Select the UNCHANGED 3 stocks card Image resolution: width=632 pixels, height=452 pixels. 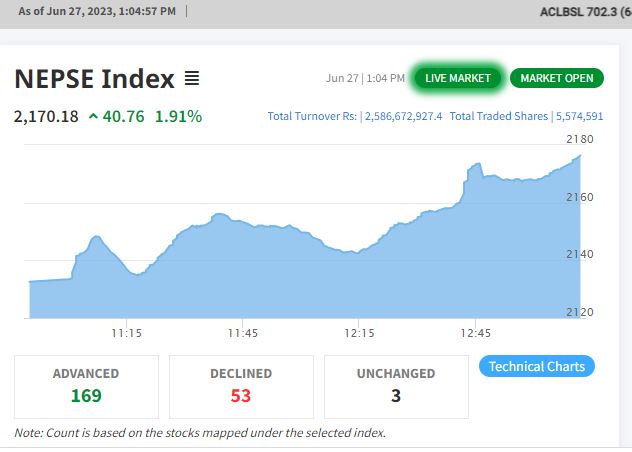click(x=396, y=385)
